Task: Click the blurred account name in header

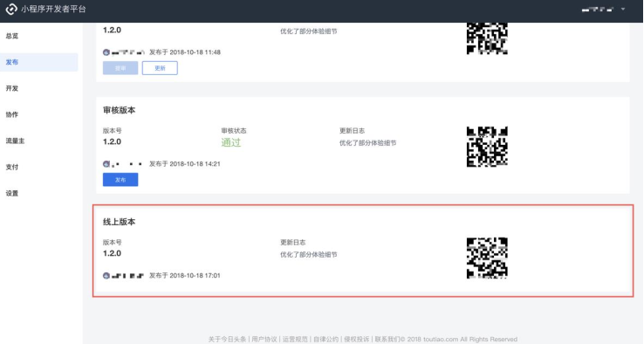Action: point(597,9)
